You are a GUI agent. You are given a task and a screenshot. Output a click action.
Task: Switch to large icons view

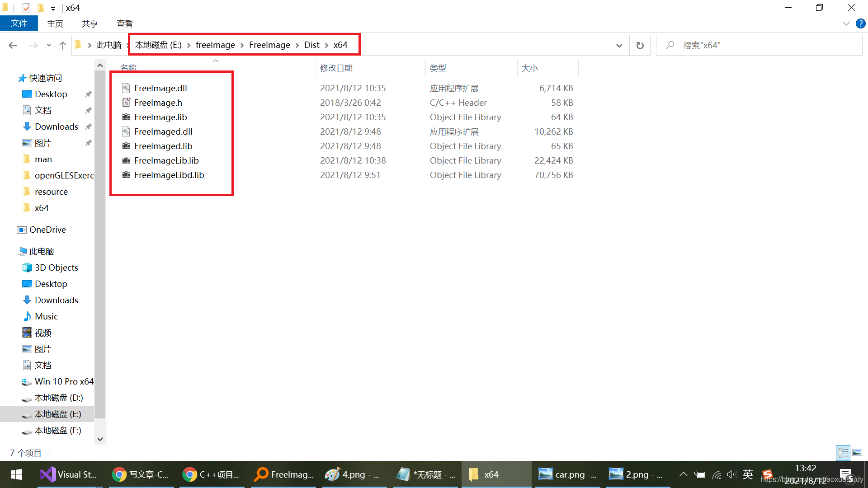[x=857, y=452]
